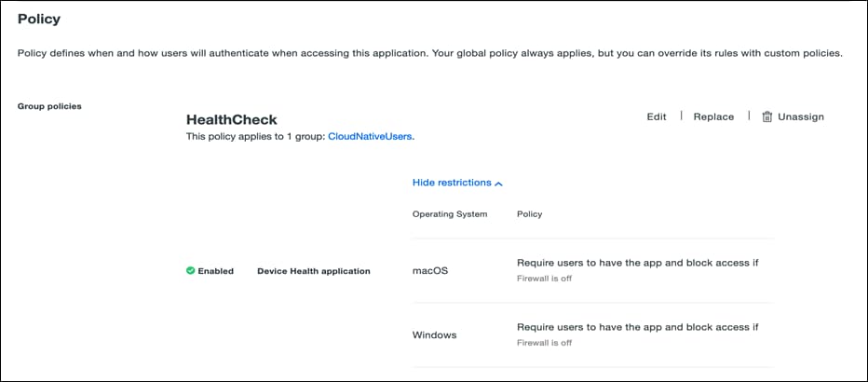Click the green Enabled checkmark icon
The width and height of the screenshot is (868, 382).
pyautogui.click(x=190, y=271)
